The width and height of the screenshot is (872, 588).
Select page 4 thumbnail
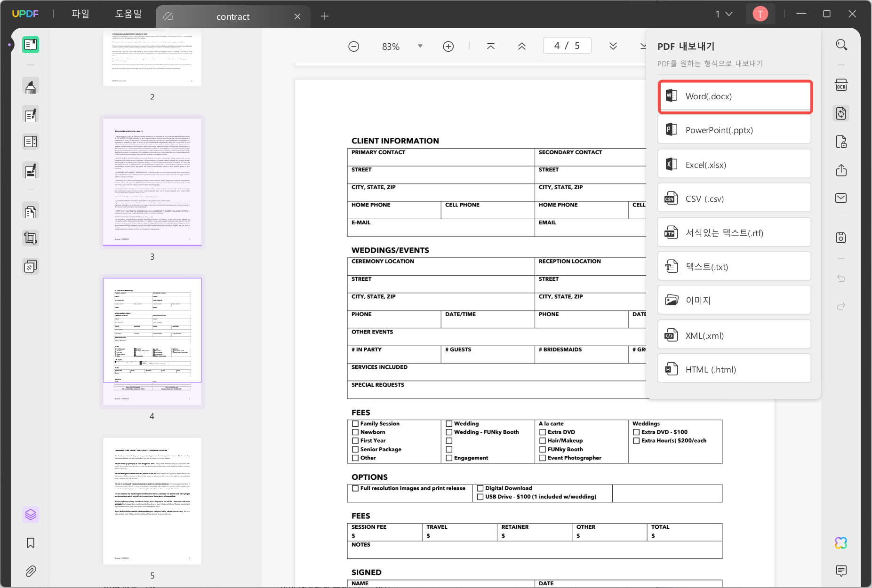tap(152, 342)
